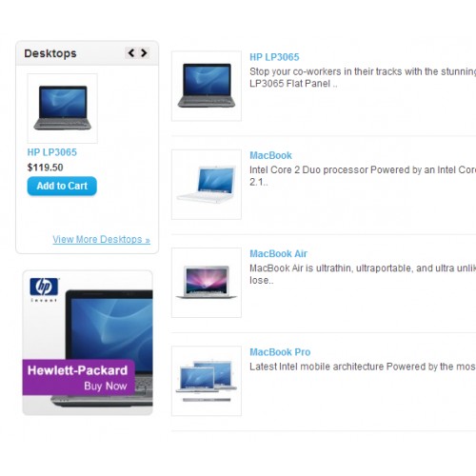Open the white MacBook thumbnail
476x476 pixels.
(x=207, y=185)
